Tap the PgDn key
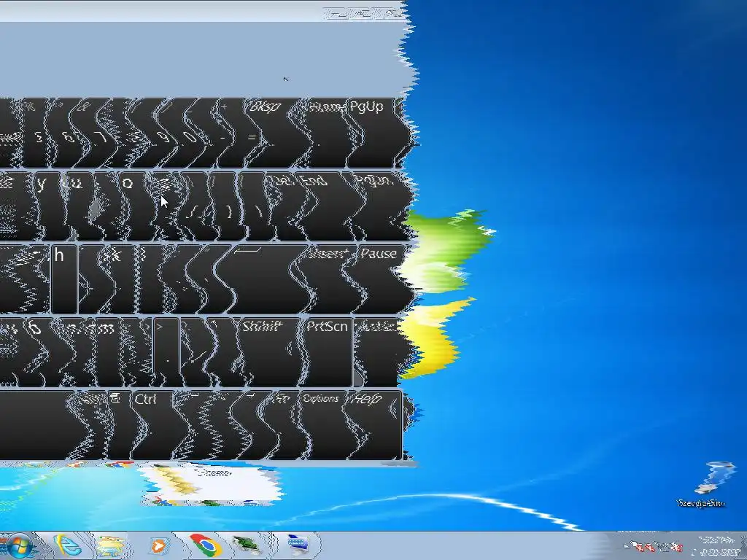Image resolution: width=747 pixels, height=560 pixels. (379, 206)
